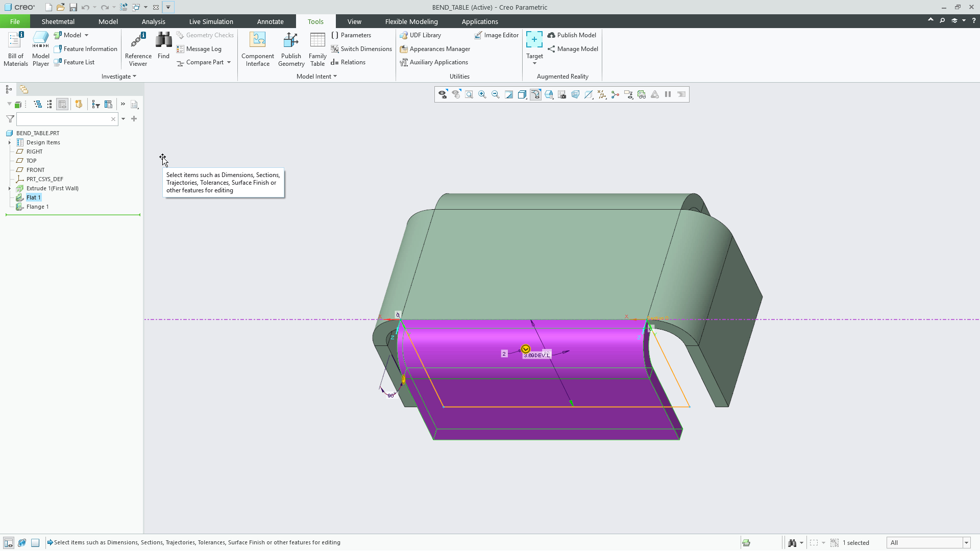Switch to the Analysis ribbon tab
Screen dimensions: 980x551
click(153, 21)
